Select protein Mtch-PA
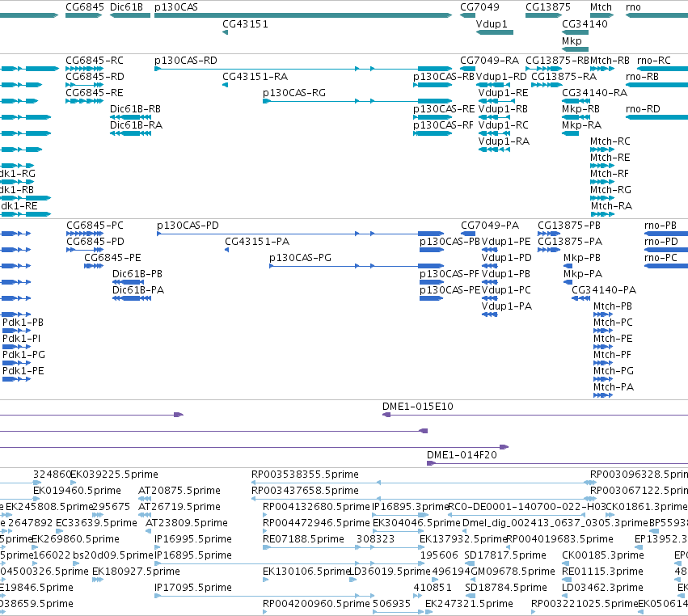The height and width of the screenshot is (616, 688). point(614,387)
